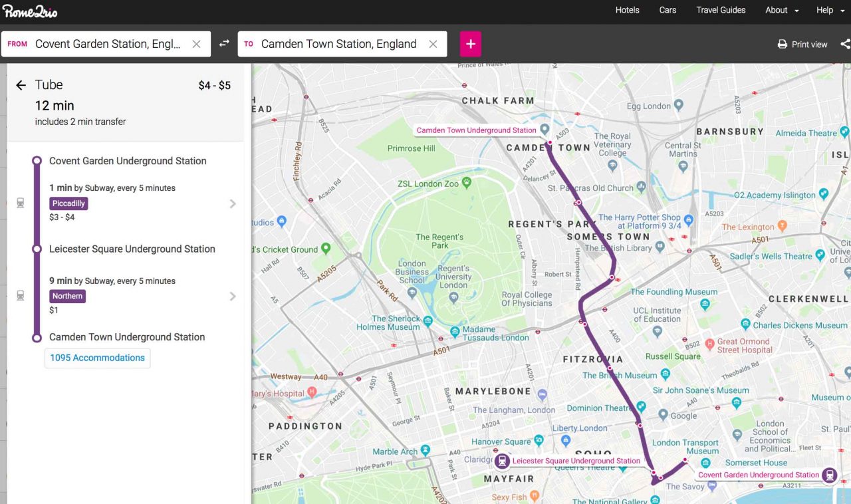Click the 12 min duration text
The width and height of the screenshot is (851, 504).
tap(55, 106)
